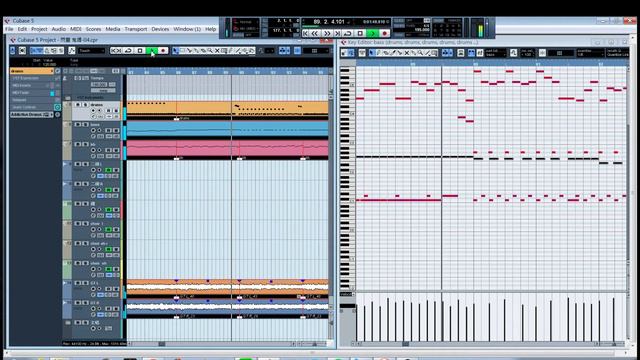Click the Show Part Borders icon in Key Editor

coord(471,53)
